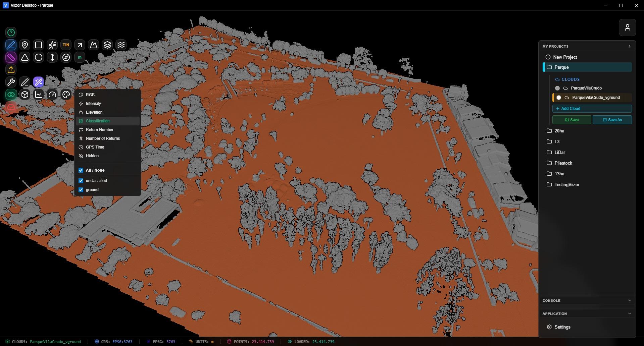
Task: Click the Add Cloud button
Action: click(x=592, y=109)
